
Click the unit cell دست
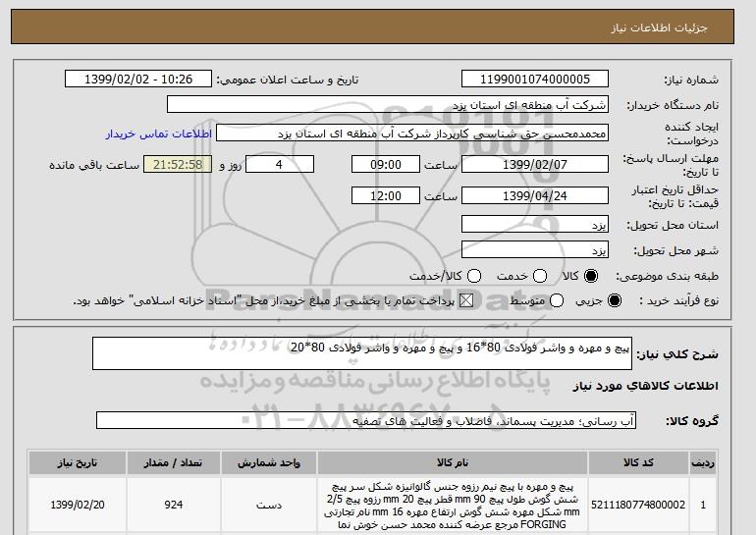tap(269, 506)
